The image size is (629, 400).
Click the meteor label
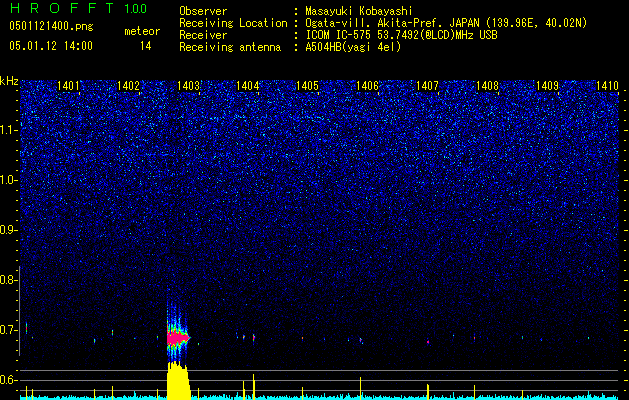tap(142, 31)
